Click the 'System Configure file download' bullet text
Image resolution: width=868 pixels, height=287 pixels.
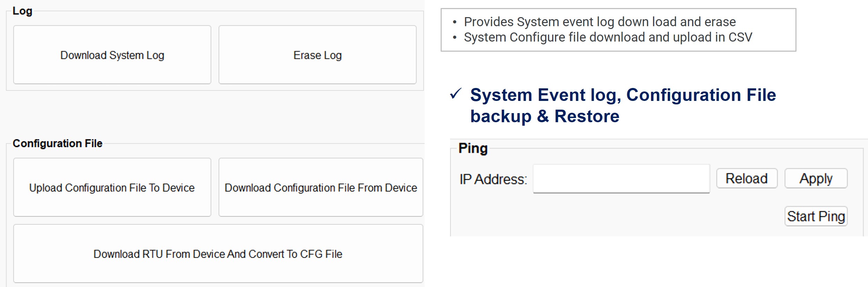coord(608,37)
